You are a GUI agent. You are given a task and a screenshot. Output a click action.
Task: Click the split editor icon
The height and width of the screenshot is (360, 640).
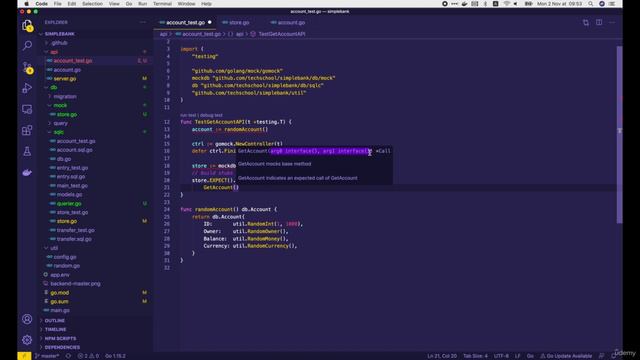click(x=599, y=22)
